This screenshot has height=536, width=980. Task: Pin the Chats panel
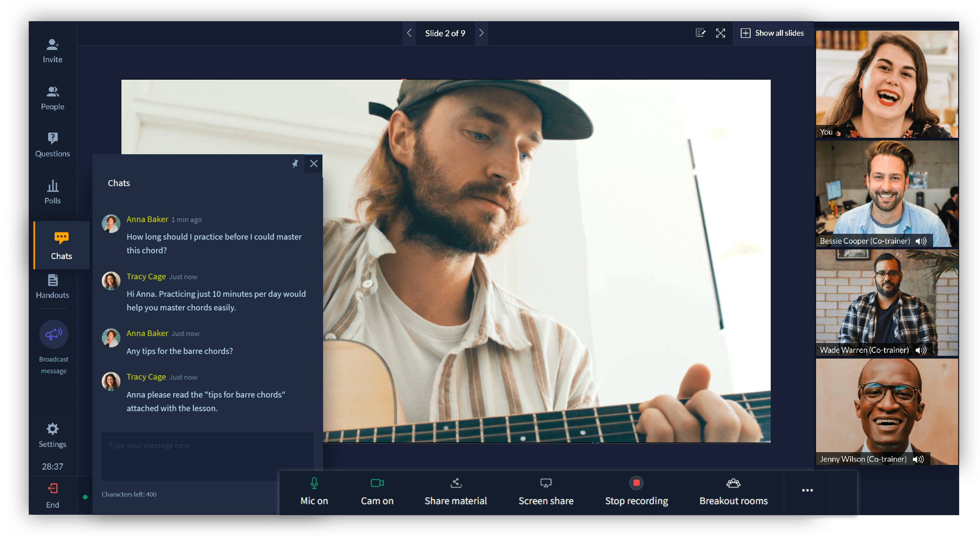click(x=295, y=164)
